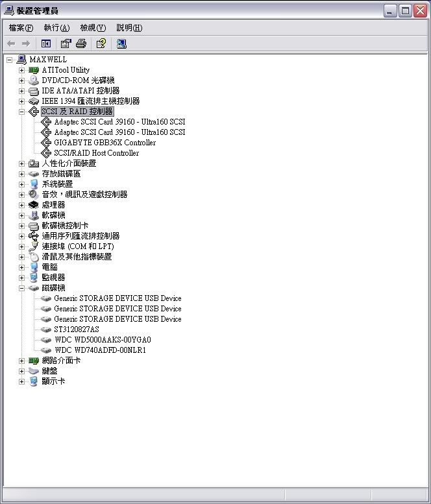
Task: Click the Properties toolbar icon
Action: point(66,43)
